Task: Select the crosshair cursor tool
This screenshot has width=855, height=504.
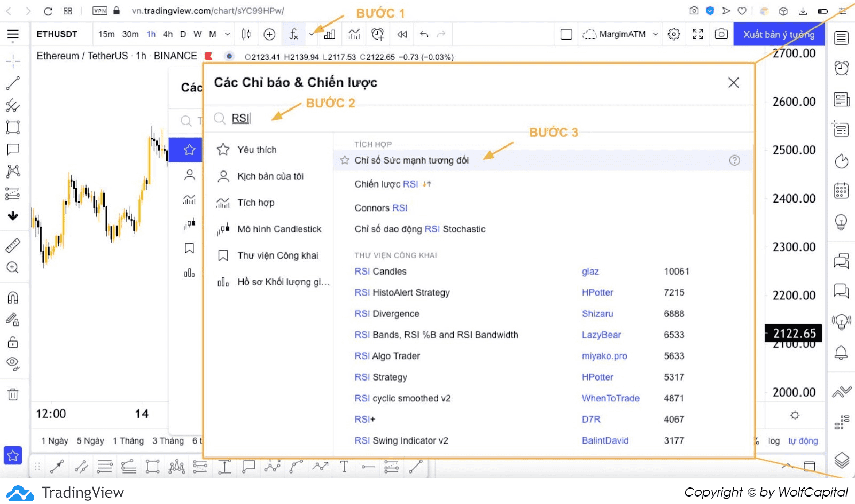Action: click(x=13, y=61)
